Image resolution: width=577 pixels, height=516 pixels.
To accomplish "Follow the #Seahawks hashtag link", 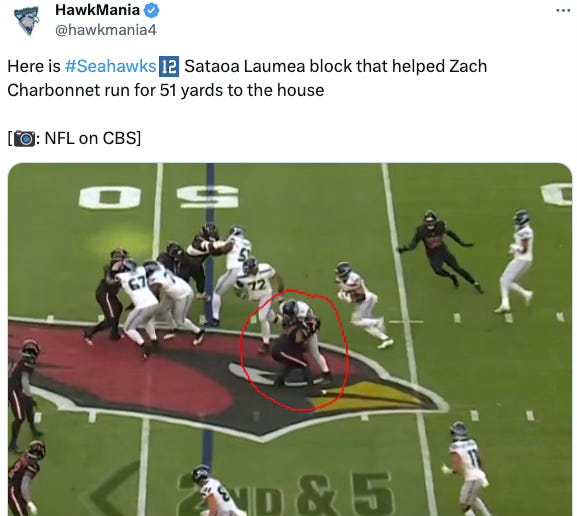I will coord(111,67).
